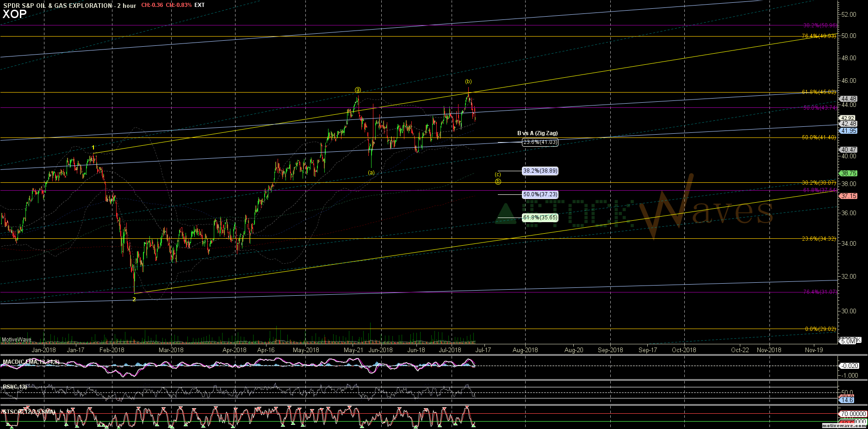The width and height of the screenshot is (868, 429).
Task: Click the Oct-22 date on the time axis
Action: 740,350
